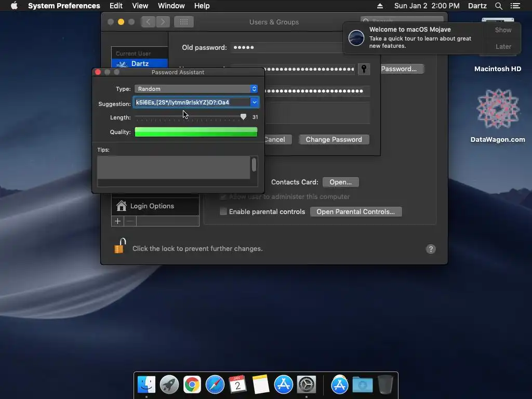Click the Dartz user menu in menu bar
Screen dimensions: 532x399
coord(477,6)
